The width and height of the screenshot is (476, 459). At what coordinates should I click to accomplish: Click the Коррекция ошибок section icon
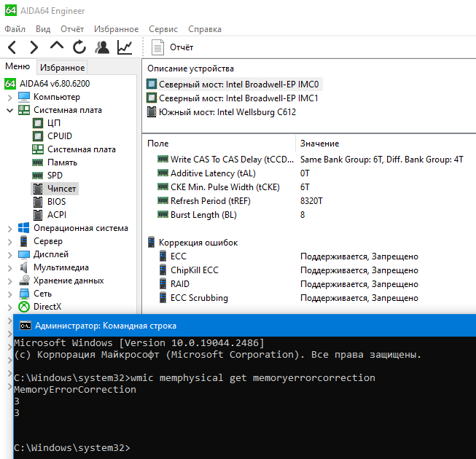tap(151, 243)
